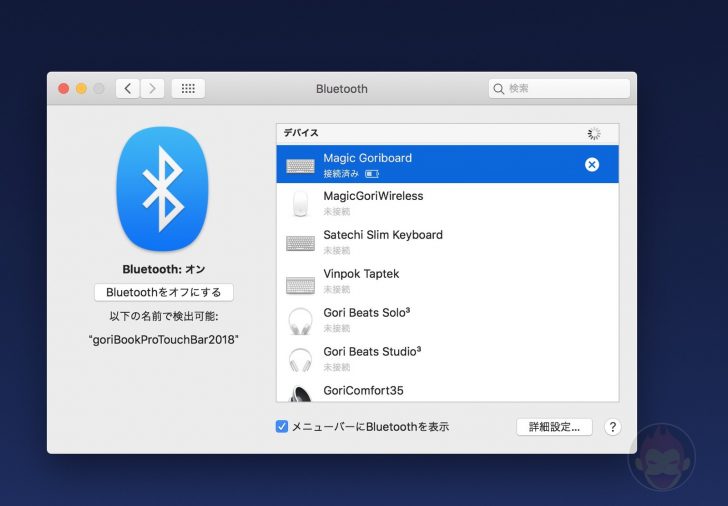Viewport: 728px width, 506px height.
Task: Show all preferences grid button
Action: click(188, 88)
